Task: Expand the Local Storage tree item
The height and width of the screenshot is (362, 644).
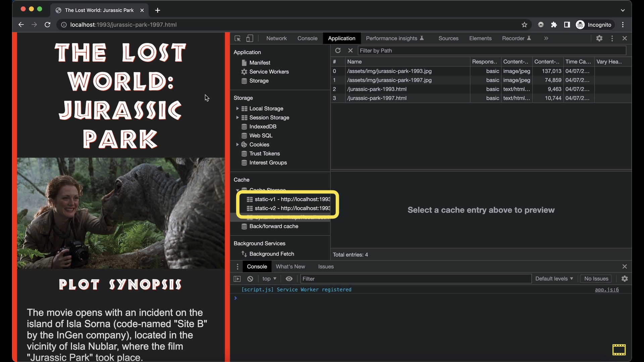Action: click(237, 109)
